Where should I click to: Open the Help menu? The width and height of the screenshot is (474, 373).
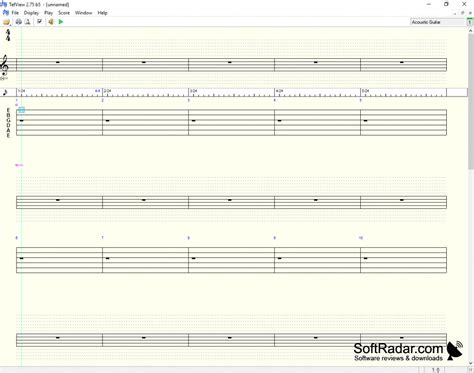pos(102,13)
